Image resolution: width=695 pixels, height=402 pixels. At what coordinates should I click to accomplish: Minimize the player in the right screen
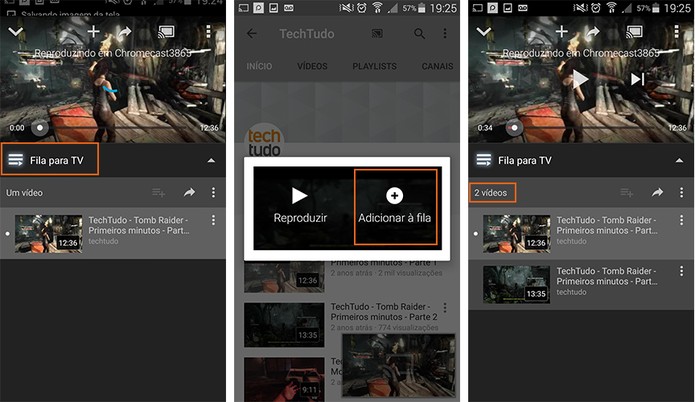point(484,32)
